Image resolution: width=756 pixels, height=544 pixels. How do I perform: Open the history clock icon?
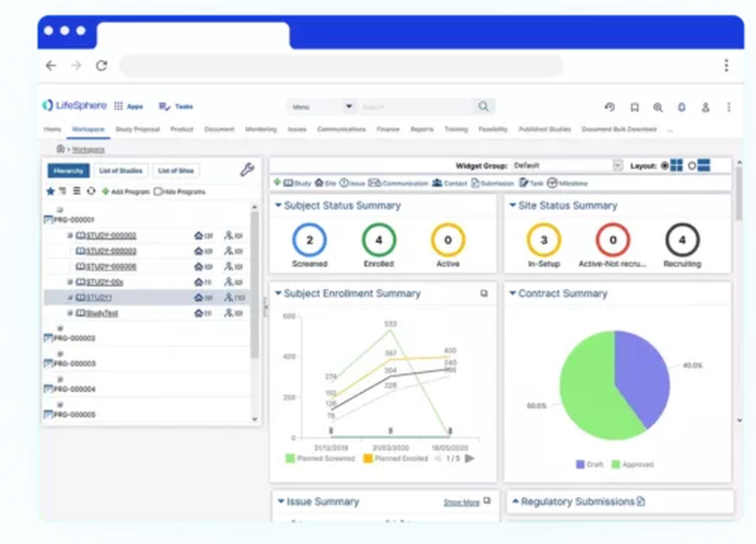(x=610, y=107)
